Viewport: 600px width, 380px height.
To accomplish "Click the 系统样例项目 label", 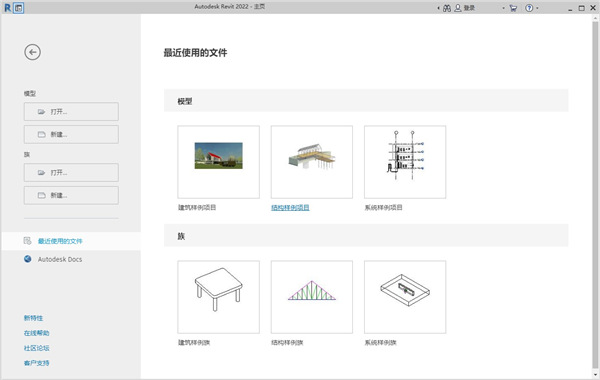I will [x=383, y=208].
